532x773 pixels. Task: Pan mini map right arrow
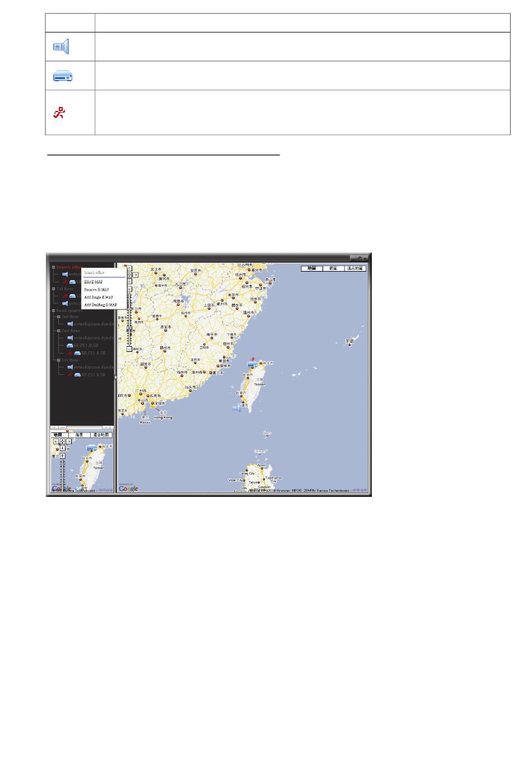pos(69,441)
